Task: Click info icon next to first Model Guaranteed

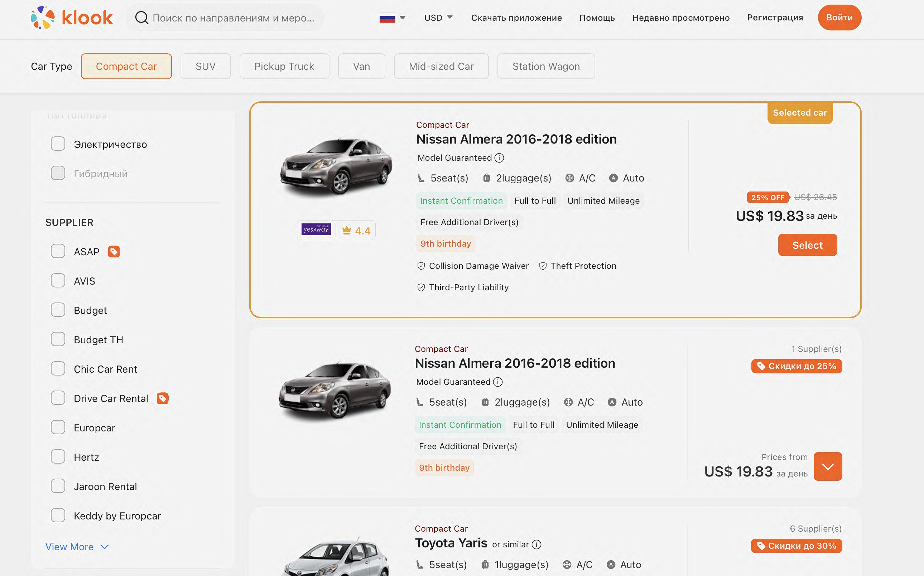Action: click(499, 158)
